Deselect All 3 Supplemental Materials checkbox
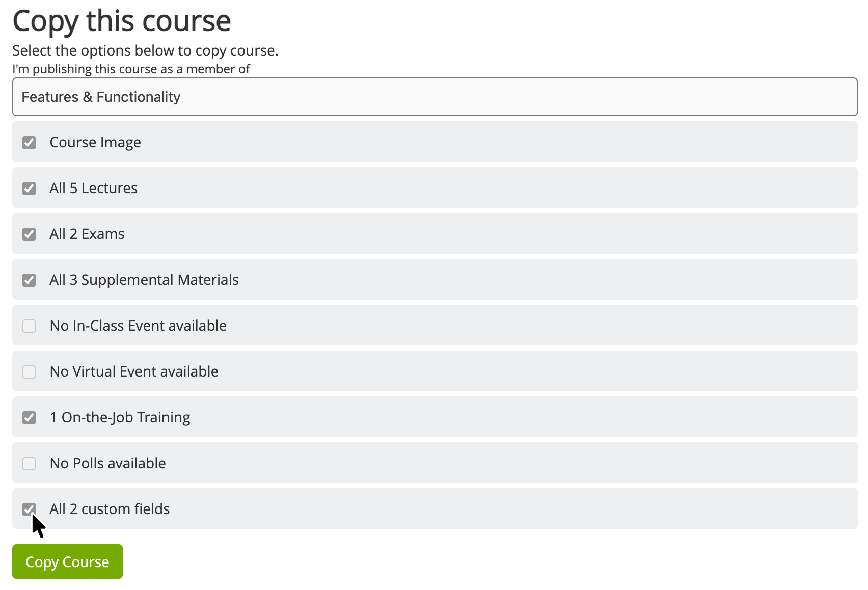 pos(29,280)
